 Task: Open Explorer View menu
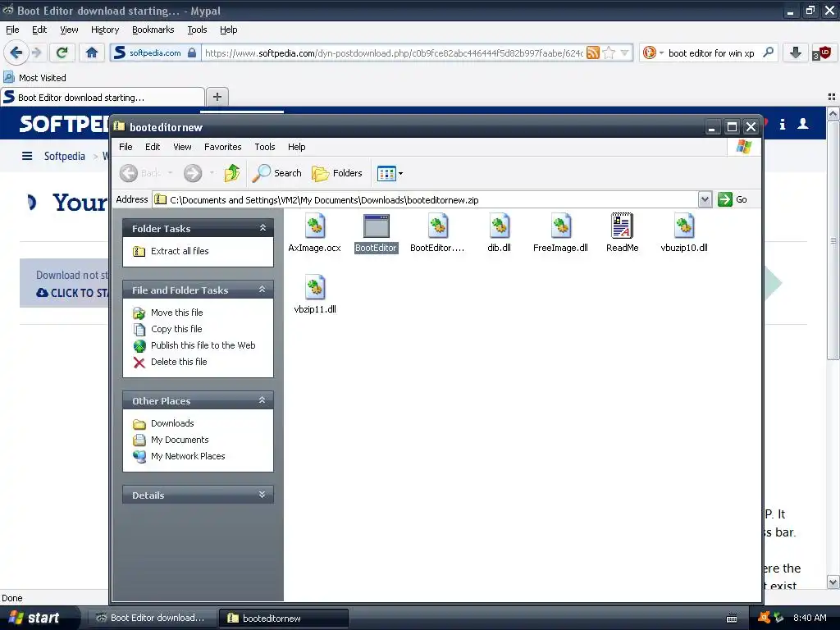tap(182, 147)
